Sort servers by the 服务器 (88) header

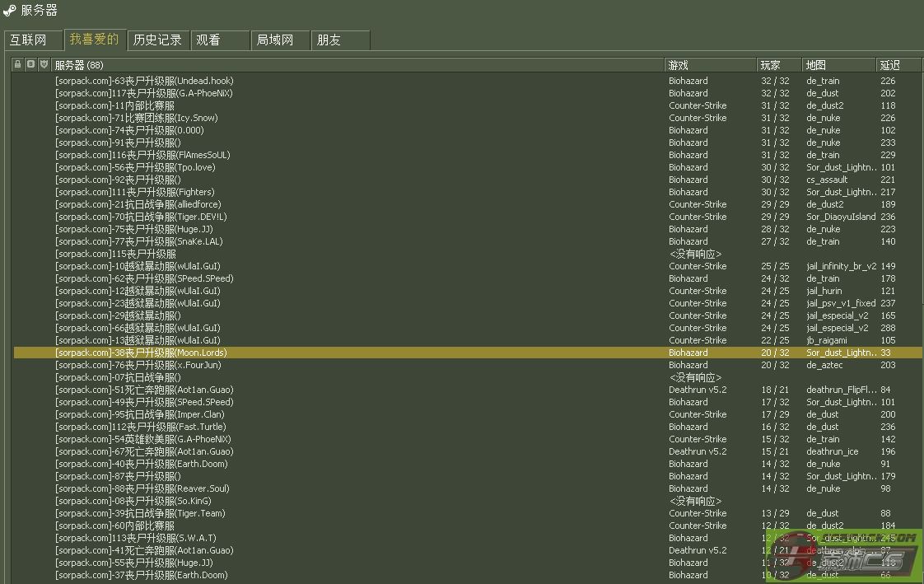[x=357, y=65]
